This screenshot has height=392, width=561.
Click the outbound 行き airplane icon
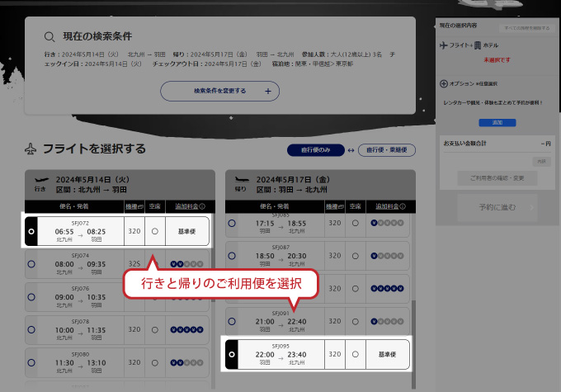pyautogui.click(x=39, y=177)
